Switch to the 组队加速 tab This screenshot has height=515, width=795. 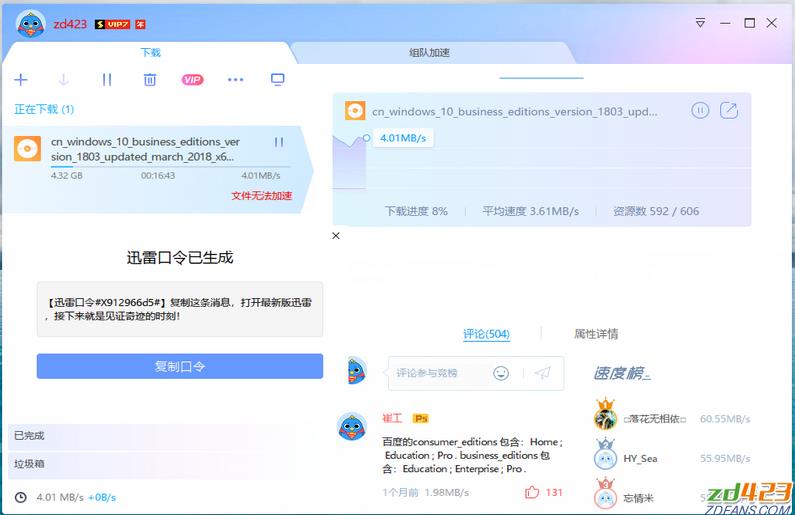point(429,53)
